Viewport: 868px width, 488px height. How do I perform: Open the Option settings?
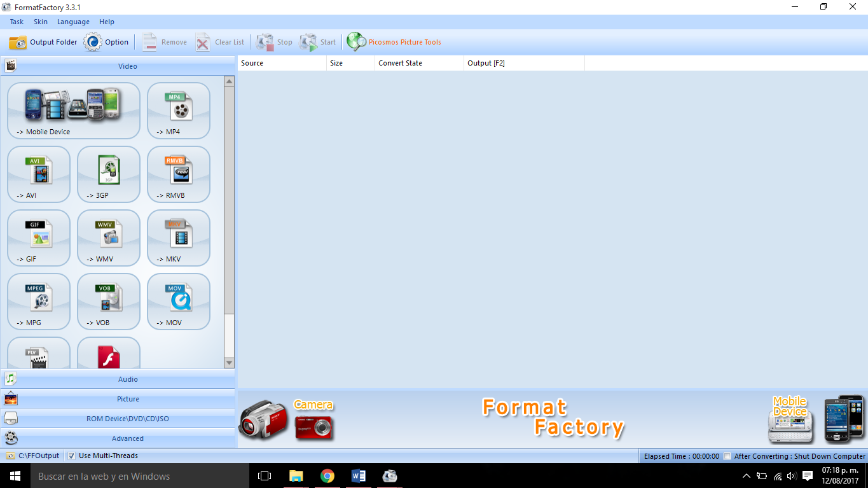click(x=106, y=42)
